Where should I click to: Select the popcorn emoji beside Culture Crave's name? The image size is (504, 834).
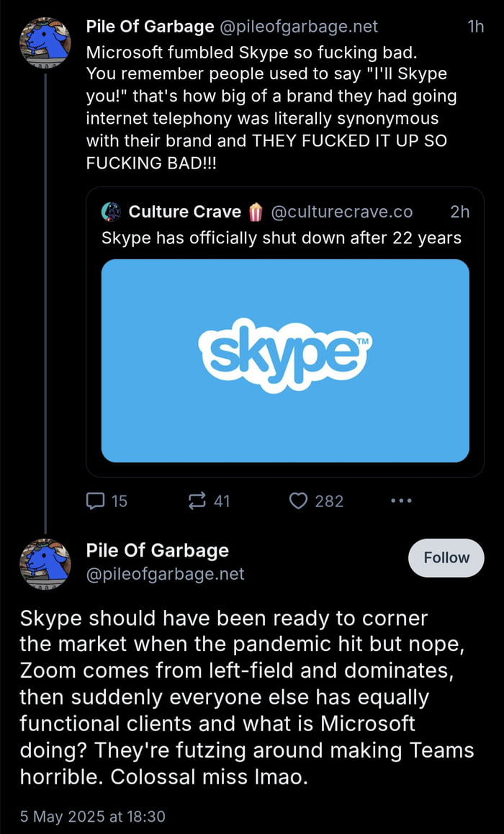point(256,211)
